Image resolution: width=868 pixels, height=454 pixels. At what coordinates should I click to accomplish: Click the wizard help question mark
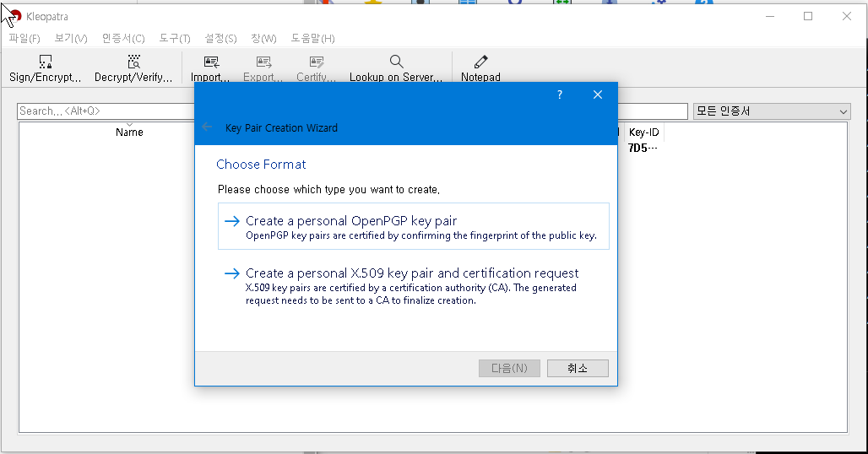click(x=560, y=95)
